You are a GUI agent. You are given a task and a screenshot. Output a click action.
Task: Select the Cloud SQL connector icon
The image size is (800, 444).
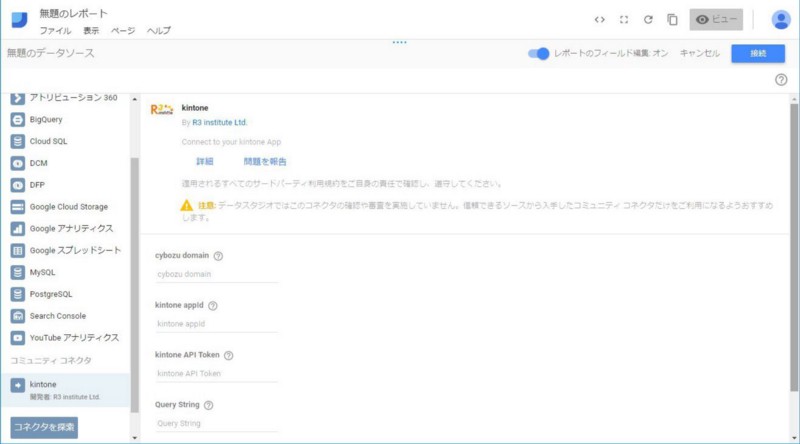tap(17, 141)
